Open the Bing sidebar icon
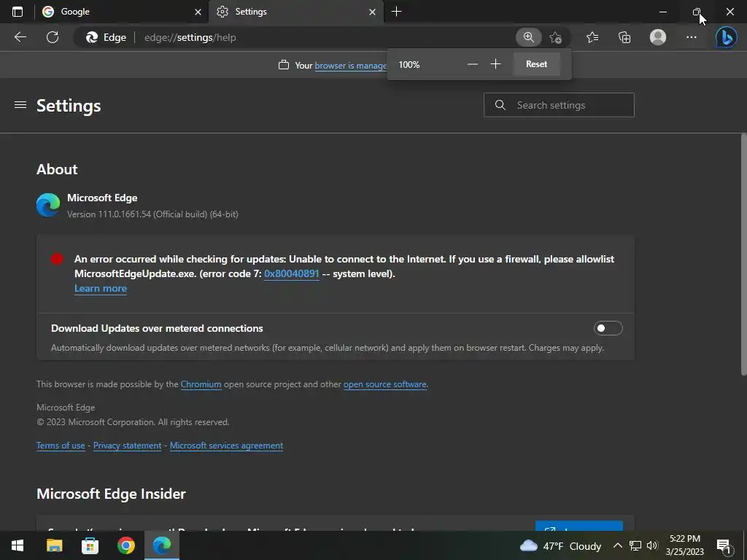The image size is (747, 560). point(726,37)
